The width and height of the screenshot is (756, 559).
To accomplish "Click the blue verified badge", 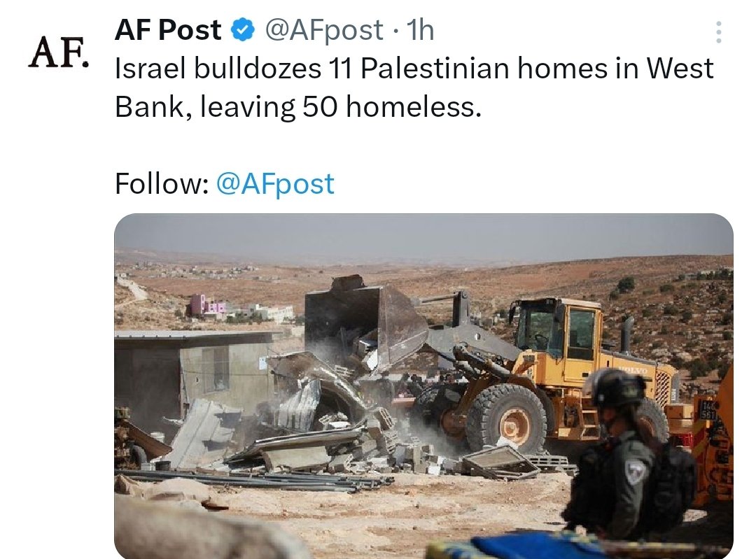I will [242, 30].
